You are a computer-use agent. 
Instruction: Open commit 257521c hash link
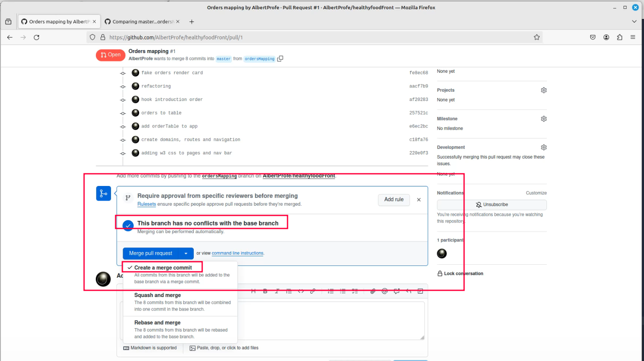coord(419,113)
